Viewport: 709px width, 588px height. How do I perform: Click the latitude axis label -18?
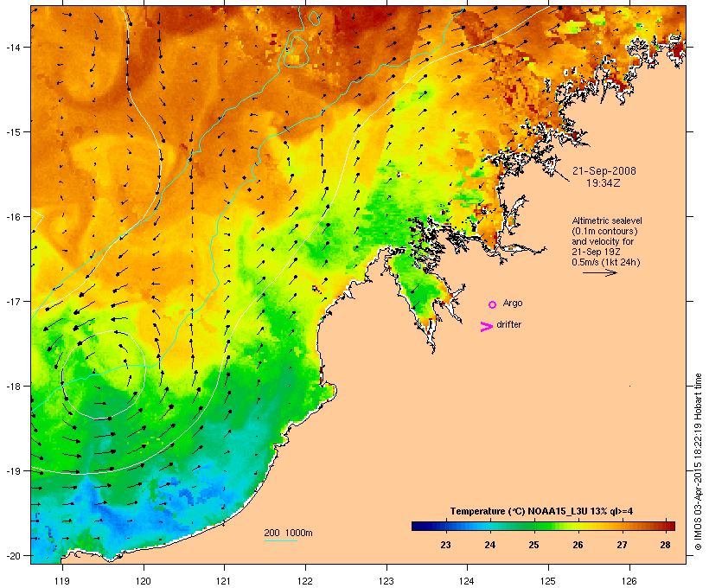[x=12, y=387]
